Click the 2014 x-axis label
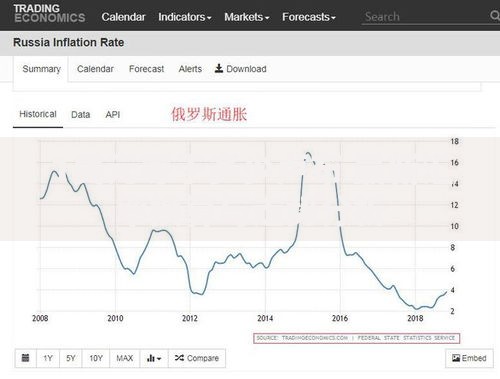Screen dimensions: 500x379 point(265,318)
